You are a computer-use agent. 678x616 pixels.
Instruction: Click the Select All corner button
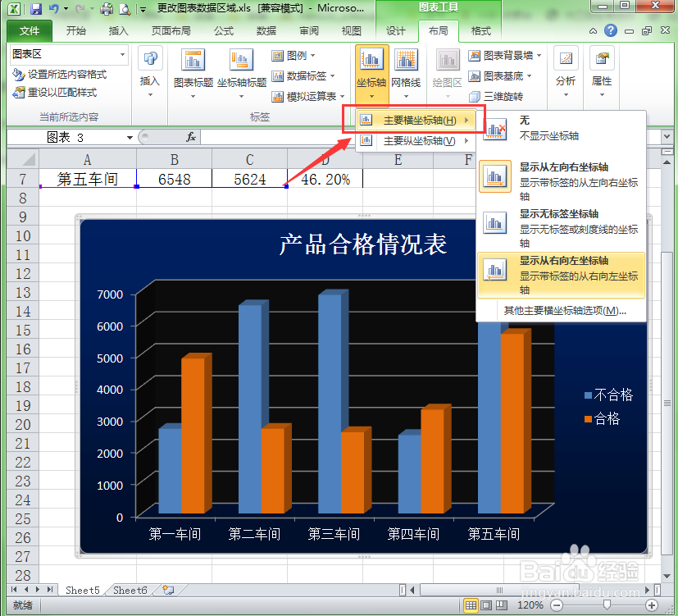click(23, 159)
